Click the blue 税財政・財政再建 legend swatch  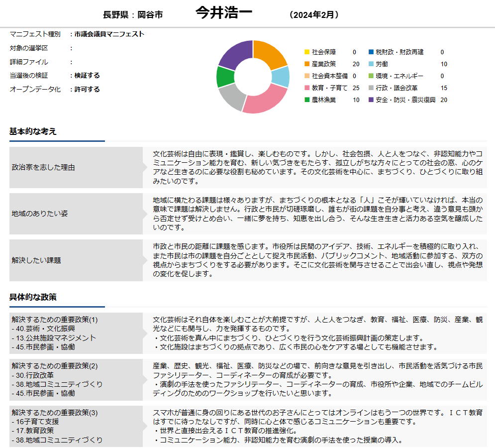371,52
